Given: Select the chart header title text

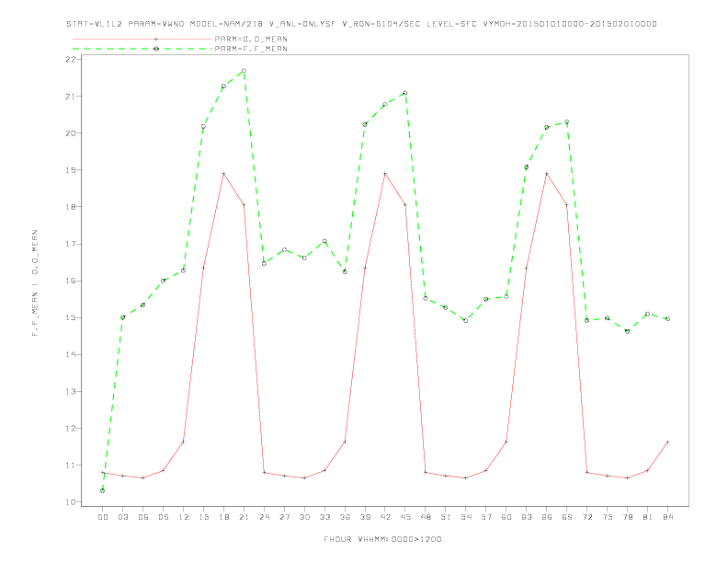Looking at the screenshot, I should 361,24.
